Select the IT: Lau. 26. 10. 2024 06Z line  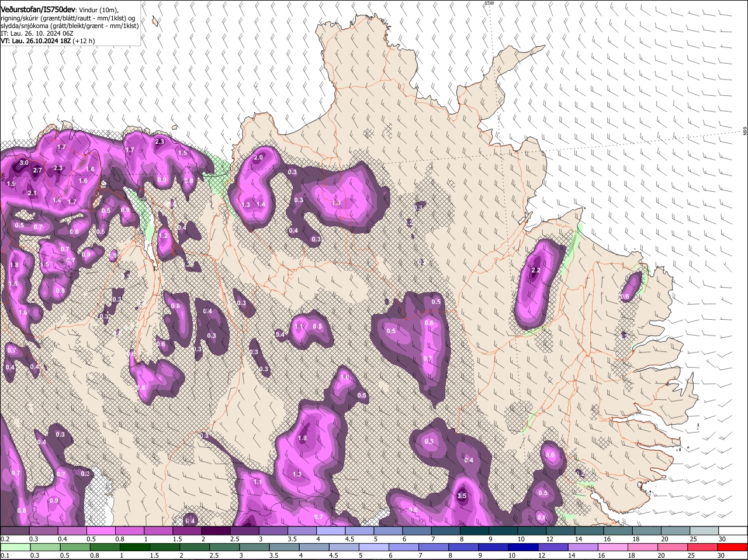pyautogui.click(x=37, y=33)
